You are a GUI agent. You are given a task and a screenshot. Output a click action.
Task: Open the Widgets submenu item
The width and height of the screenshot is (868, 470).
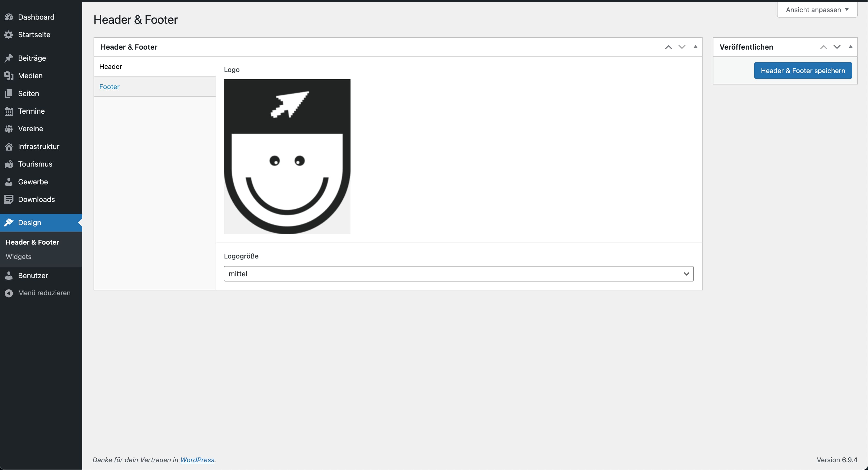[x=19, y=256]
